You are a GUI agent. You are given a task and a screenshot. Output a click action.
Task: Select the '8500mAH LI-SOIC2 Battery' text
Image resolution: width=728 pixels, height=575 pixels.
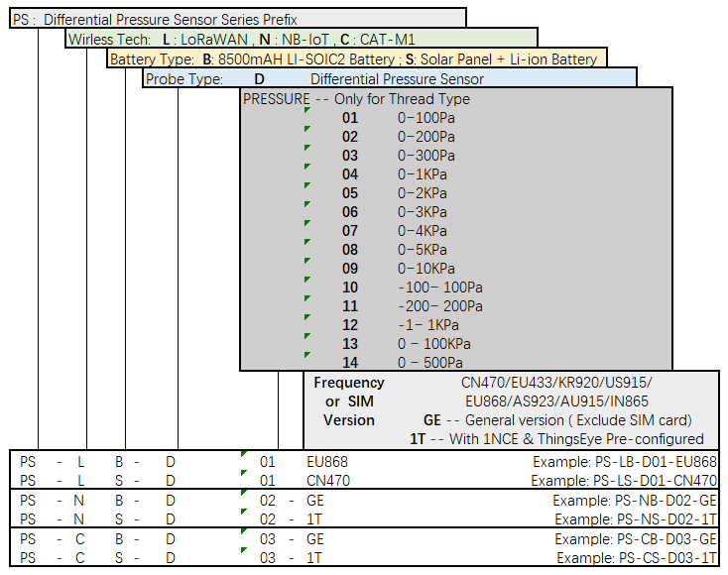click(305, 59)
